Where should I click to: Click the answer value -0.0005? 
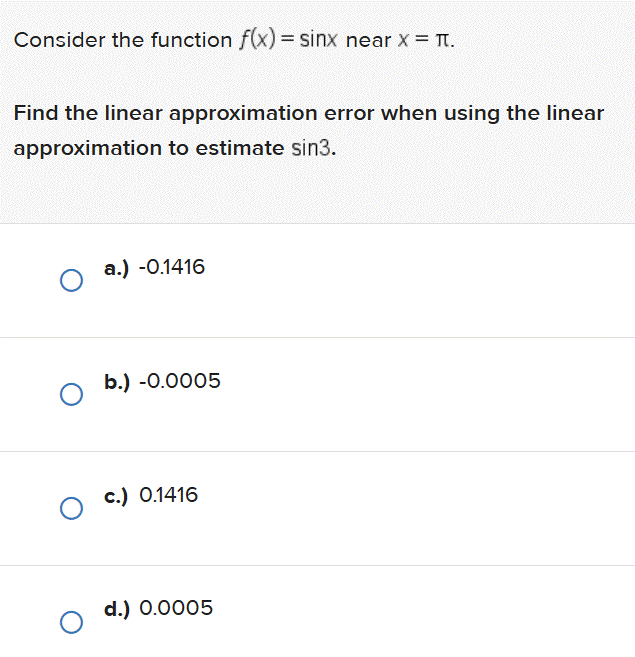[x=179, y=381]
